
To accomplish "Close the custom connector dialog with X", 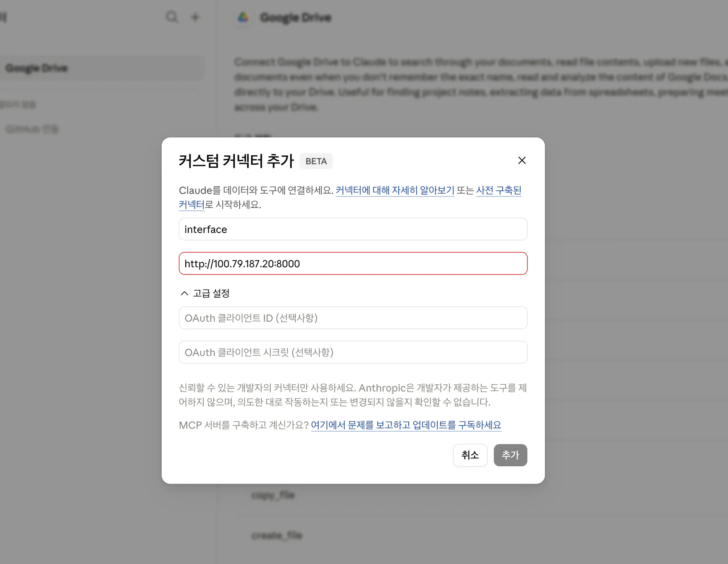I will (522, 160).
